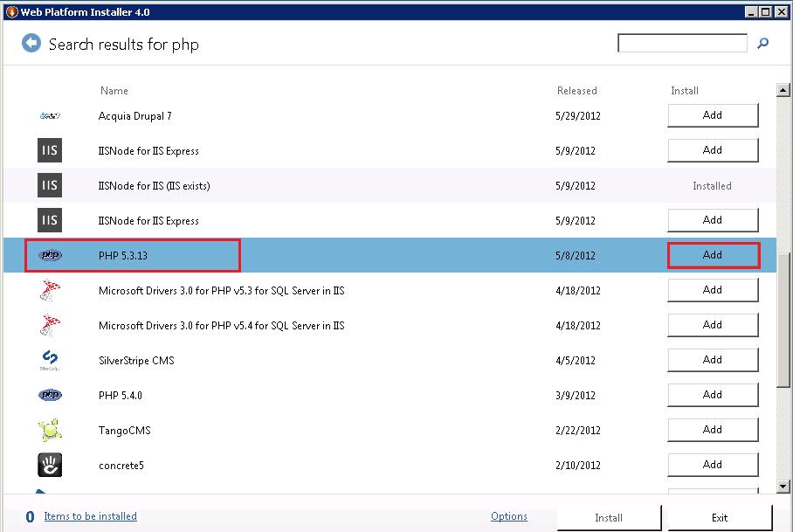The width and height of the screenshot is (793, 532).
Task: Select the TangoCMS icon
Action: [x=50, y=430]
